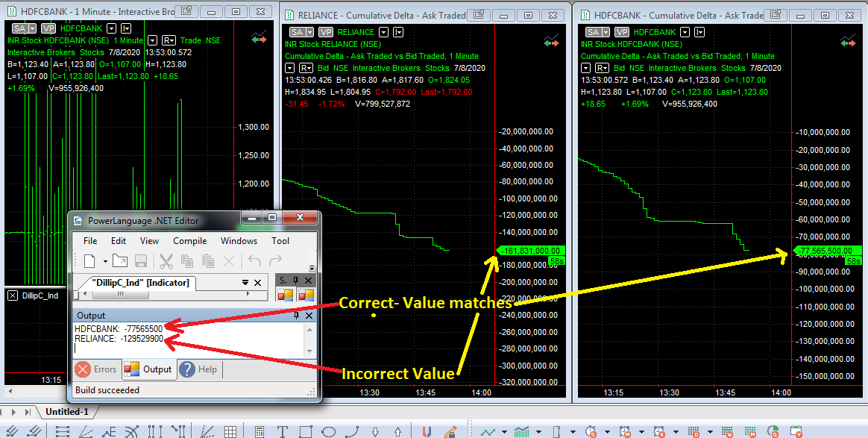Click chart linking arrows icon in RELIANCE window
This screenshot has width=868, height=438.
[x=551, y=41]
